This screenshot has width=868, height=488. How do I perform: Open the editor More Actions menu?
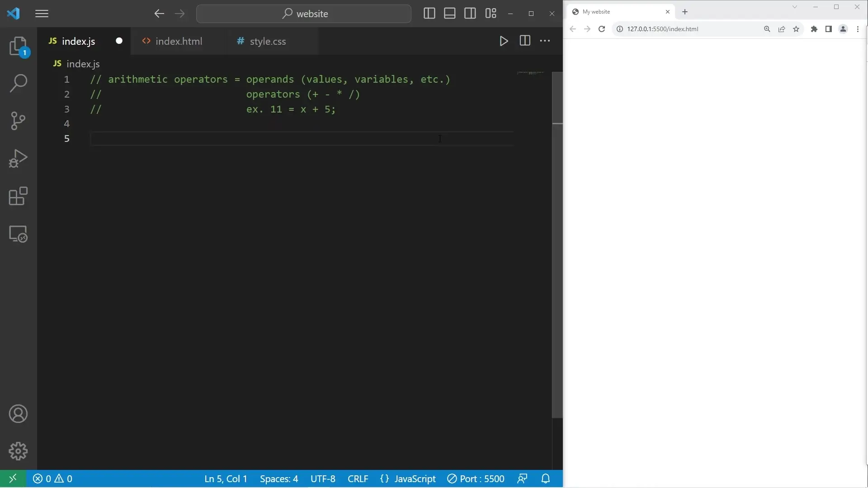[545, 41]
